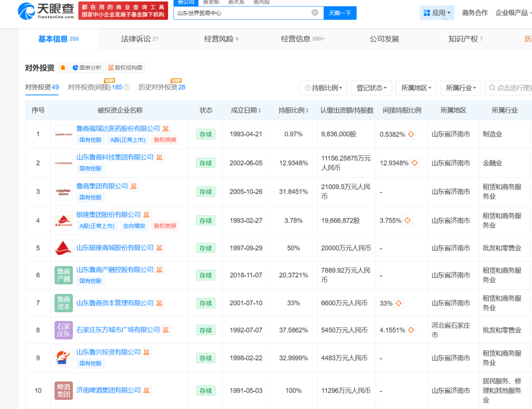Viewport: 532px width, 409px height.
Task: Open the 股权结构图 equity structure diagram
Action: tap(125, 68)
